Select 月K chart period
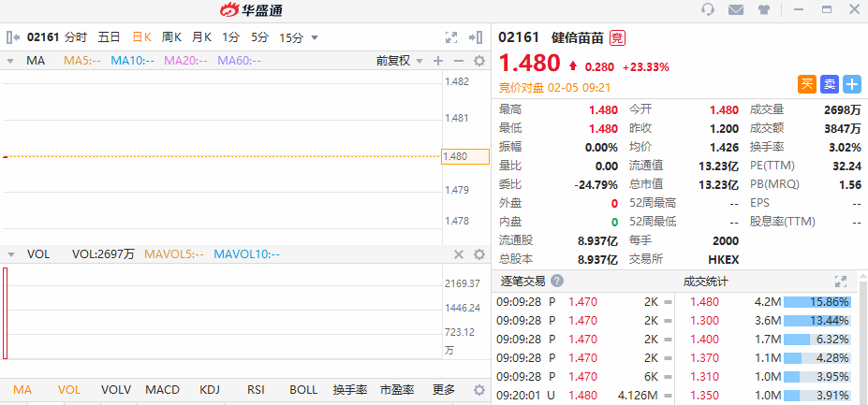868x405 pixels. pos(201,37)
